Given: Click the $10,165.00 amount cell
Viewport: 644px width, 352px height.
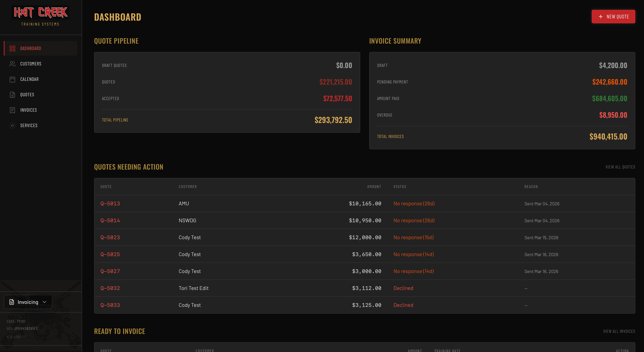Looking at the screenshot, I should pos(365,204).
